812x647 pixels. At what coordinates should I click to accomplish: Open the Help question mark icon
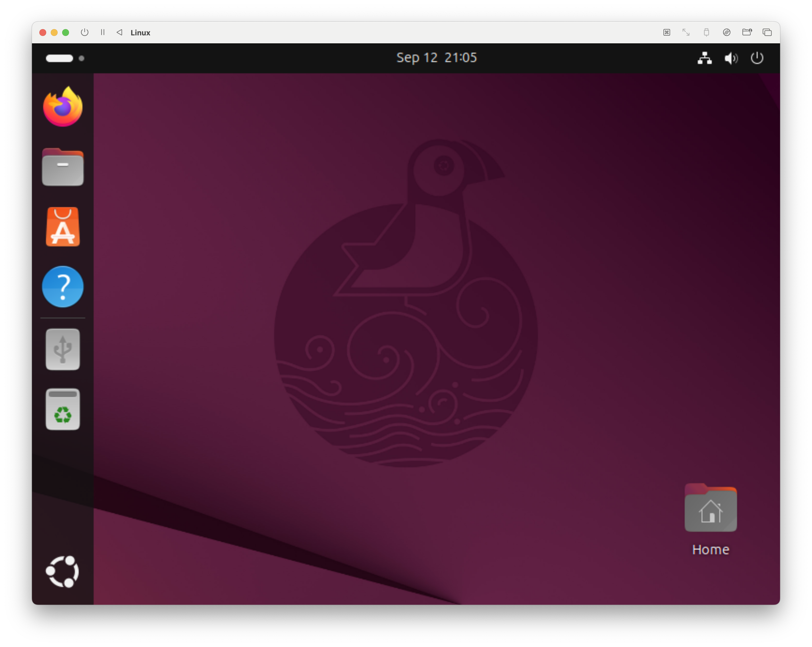[x=62, y=287]
